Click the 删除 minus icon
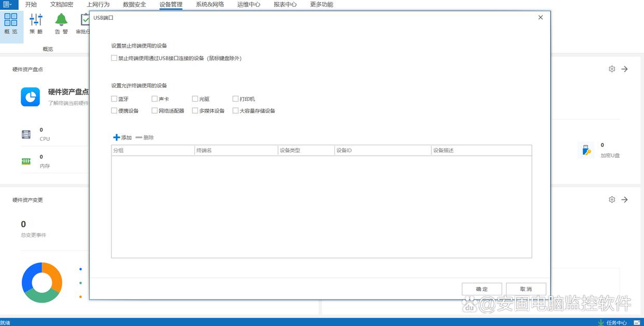The height and width of the screenshot is (326, 644). [x=138, y=138]
